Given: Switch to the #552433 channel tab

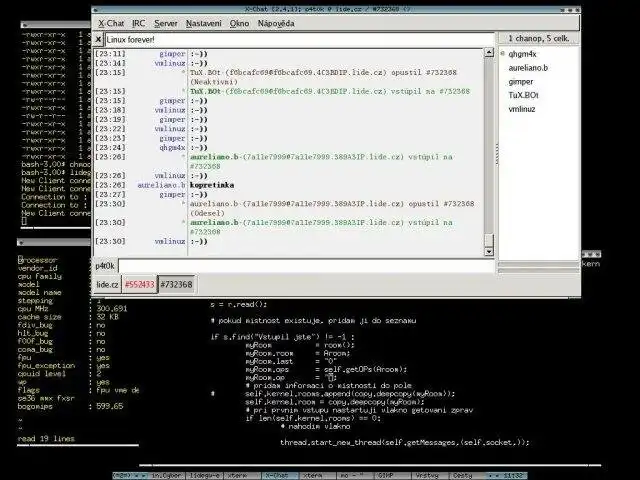Looking at the screenshot, I should tap(140, 284).
